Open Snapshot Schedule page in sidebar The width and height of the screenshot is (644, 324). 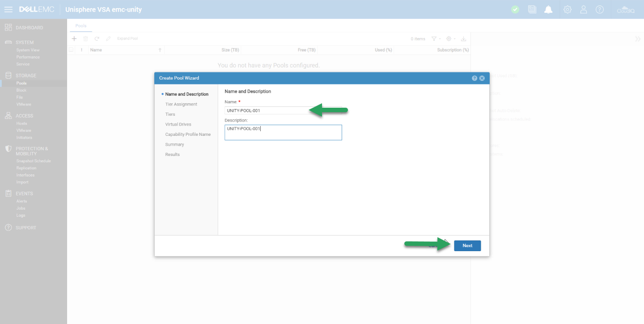(34, 161)
